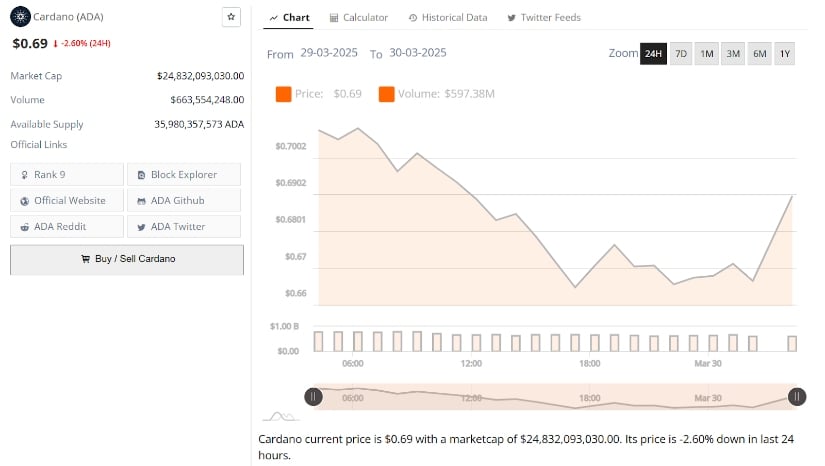Open the Historical Data tab

448,18
